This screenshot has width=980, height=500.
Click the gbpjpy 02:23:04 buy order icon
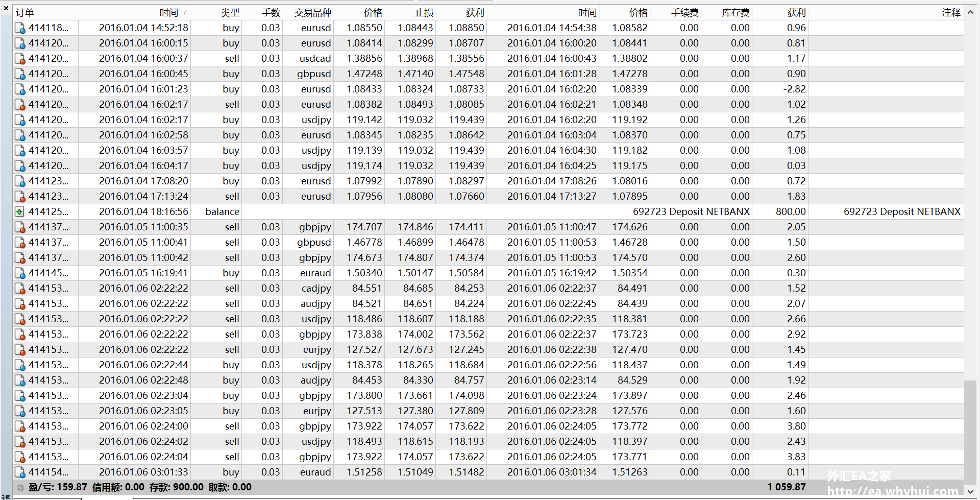(20, 396)
